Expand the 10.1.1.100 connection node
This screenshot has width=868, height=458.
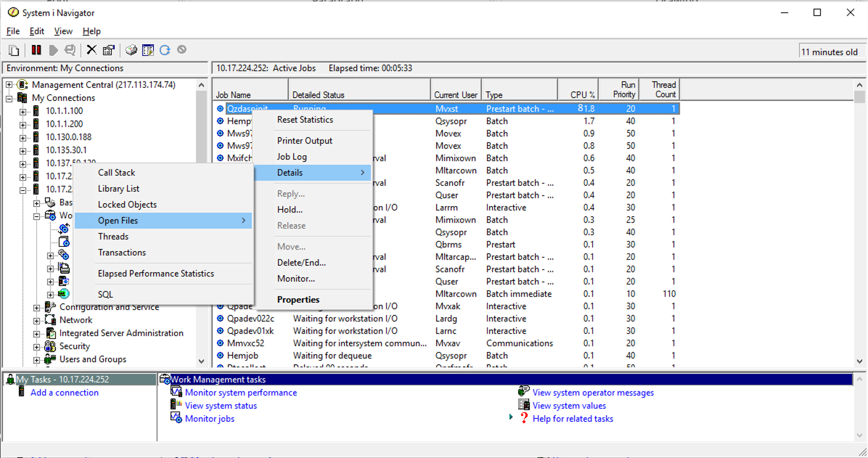pyautogui.click(x=23, y=111)
